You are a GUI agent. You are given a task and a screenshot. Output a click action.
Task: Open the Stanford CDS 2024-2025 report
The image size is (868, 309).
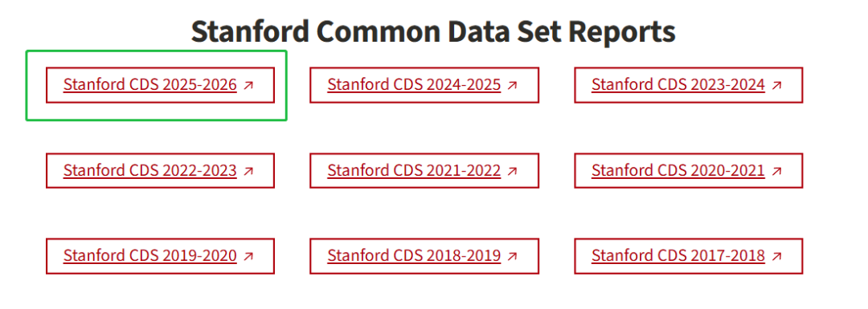click(414, 85)
